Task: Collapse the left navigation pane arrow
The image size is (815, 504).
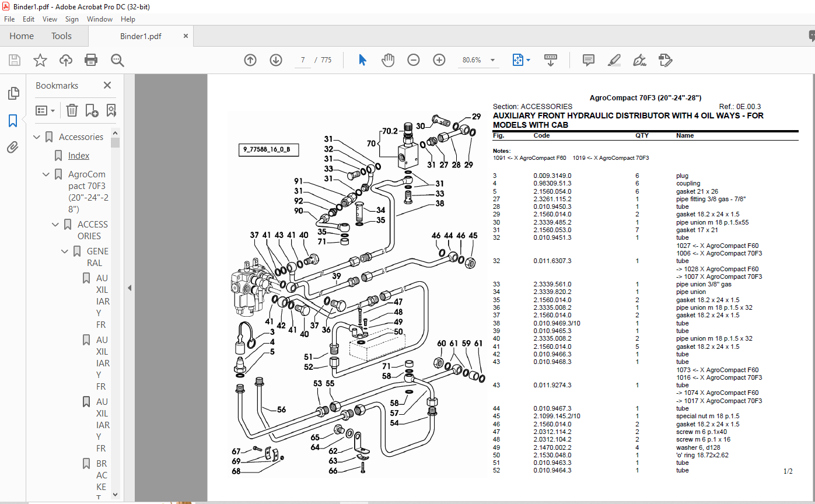Action: click(130, 288)
